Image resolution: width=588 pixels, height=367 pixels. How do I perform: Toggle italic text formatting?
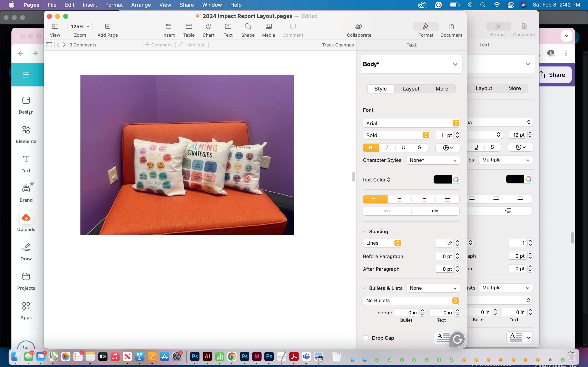tap(387, 148)
